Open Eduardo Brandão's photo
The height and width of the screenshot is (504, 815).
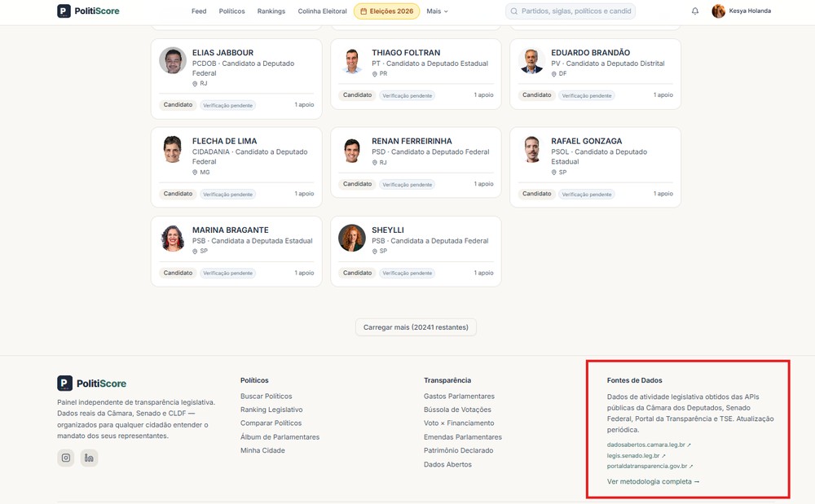[x=531, y=60]
